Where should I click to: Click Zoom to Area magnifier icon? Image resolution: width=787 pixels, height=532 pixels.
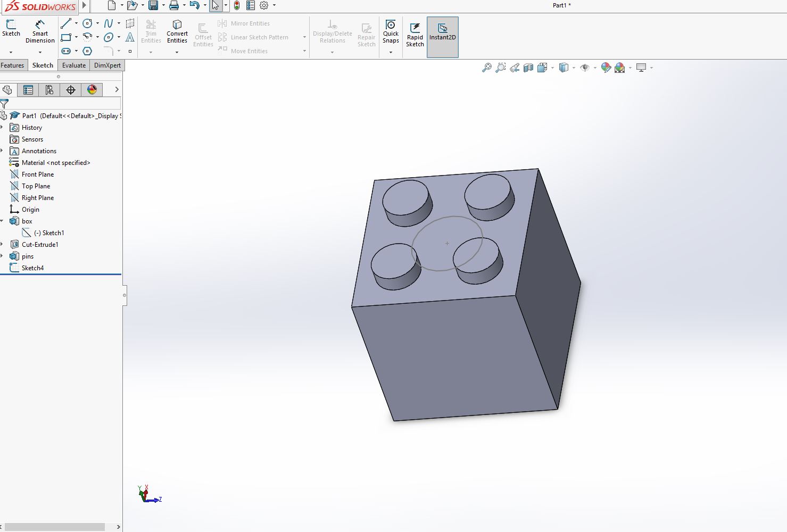point(500,68)
